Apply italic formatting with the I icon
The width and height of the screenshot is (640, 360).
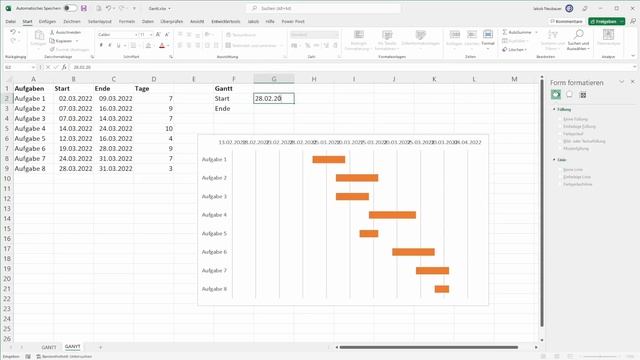pyautogui.click(x=110, y=45)
